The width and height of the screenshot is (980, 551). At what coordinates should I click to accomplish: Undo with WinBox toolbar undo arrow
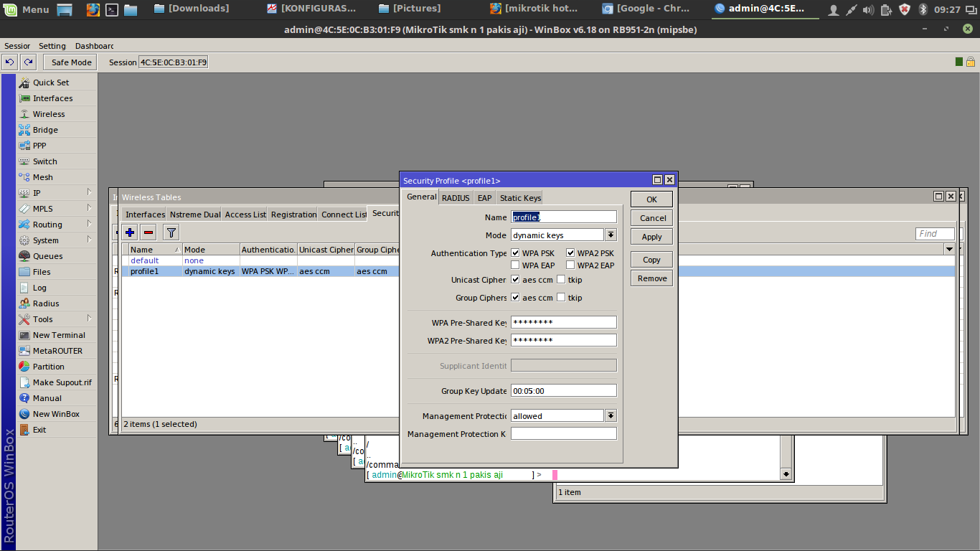click(10, 62)
